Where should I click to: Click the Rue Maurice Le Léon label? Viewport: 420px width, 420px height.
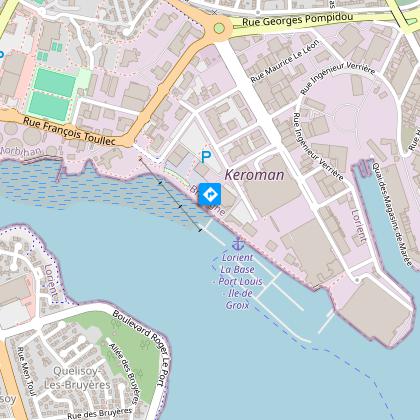tap(285, 61)
